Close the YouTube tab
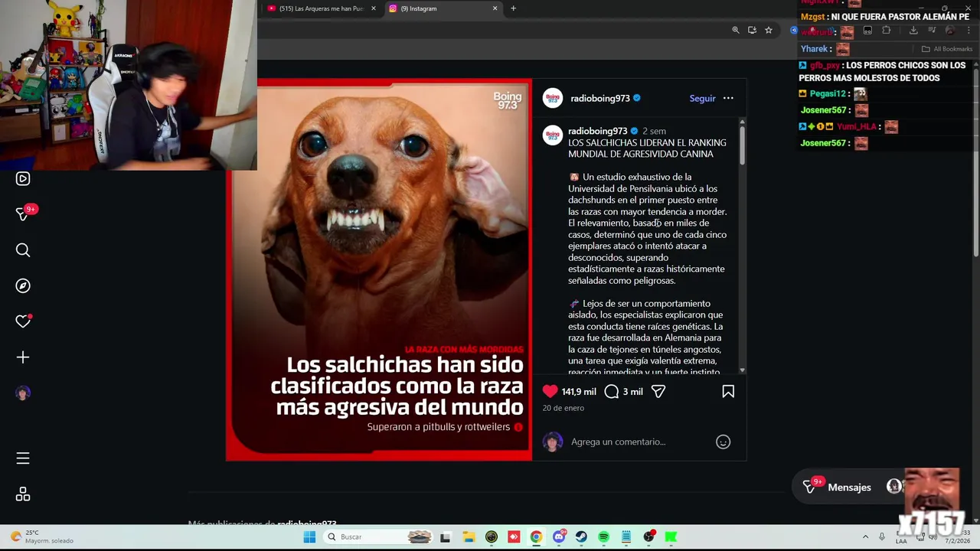This screenshot has width=980, height=551. [x=374, y=8]
